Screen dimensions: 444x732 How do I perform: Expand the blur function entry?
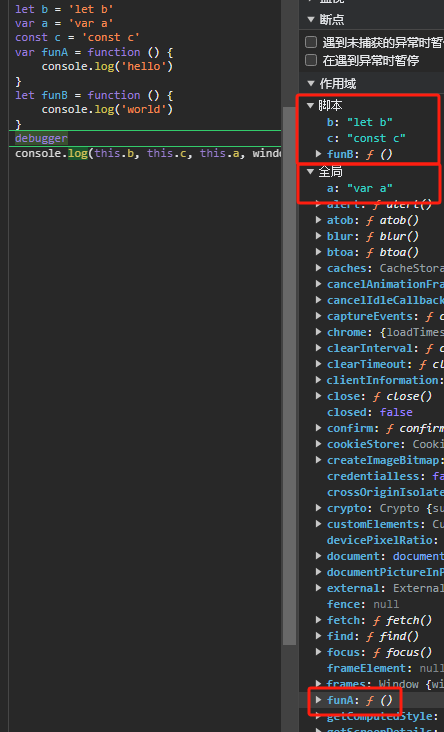(318, 236)
